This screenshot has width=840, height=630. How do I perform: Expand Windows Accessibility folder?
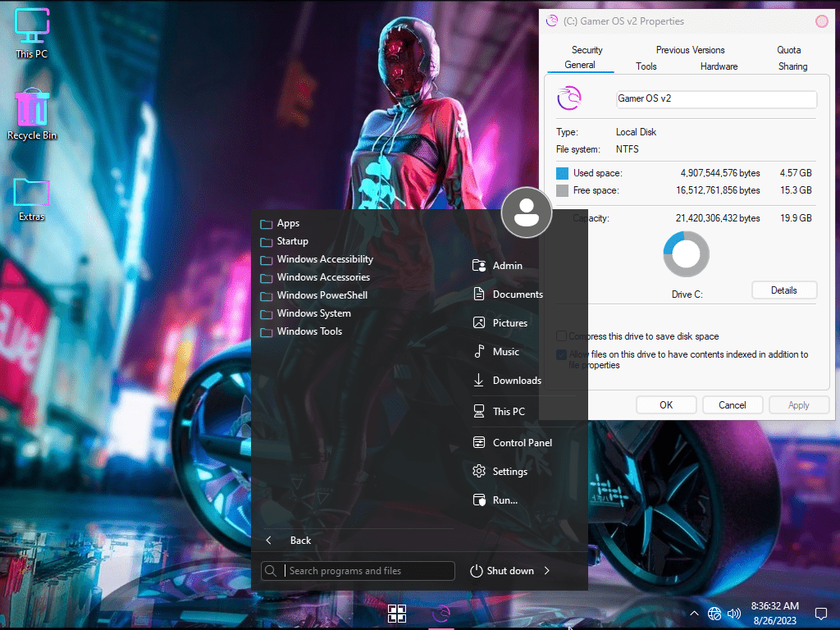[317, 259]
